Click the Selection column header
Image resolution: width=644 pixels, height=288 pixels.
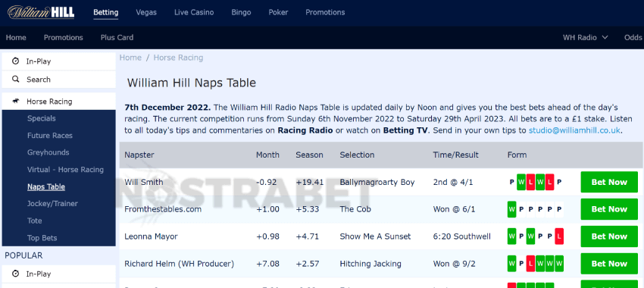[357, 155]
